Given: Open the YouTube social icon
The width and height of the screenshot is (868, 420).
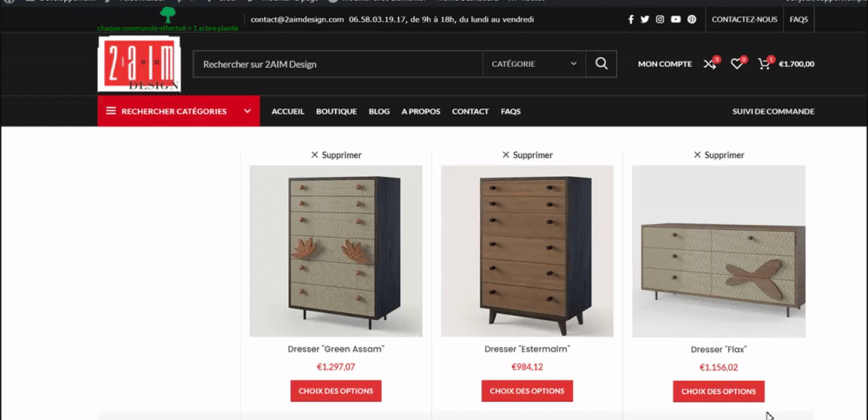Looking at the screenshot, I should click(x=676, y=19).
